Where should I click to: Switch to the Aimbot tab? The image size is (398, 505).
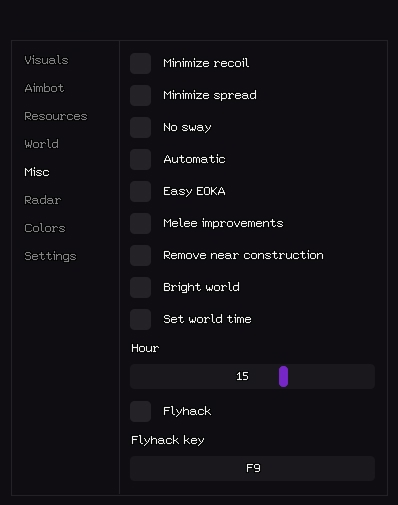pyautogui.click(x=44, y=88)
